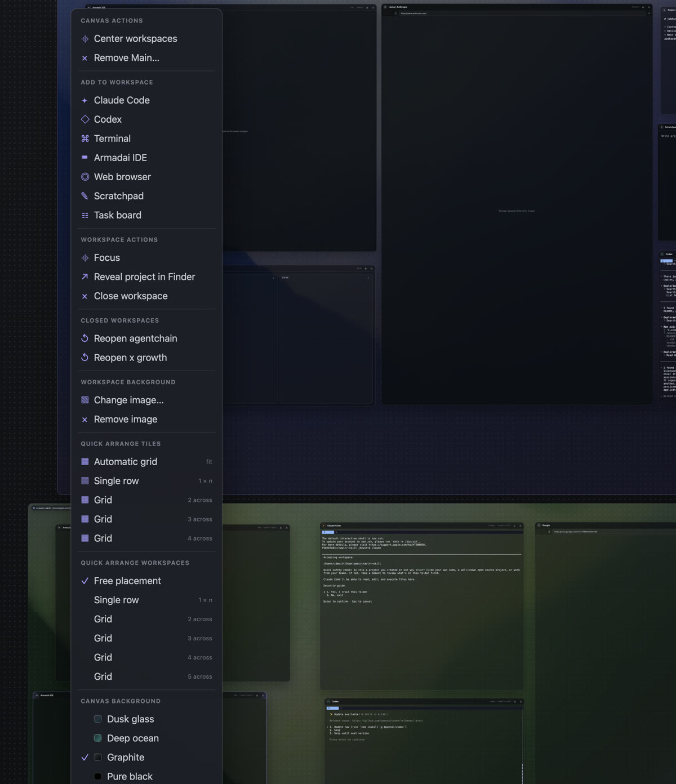Click the Claude Code tile title bar
This screenshot has width=676, height=784.
tap(421, 525)
